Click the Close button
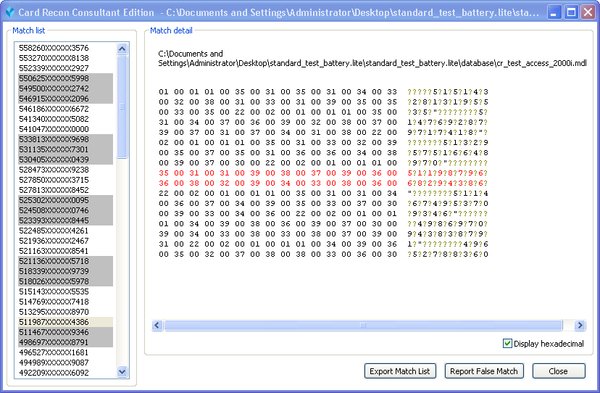 coord(558,371)
